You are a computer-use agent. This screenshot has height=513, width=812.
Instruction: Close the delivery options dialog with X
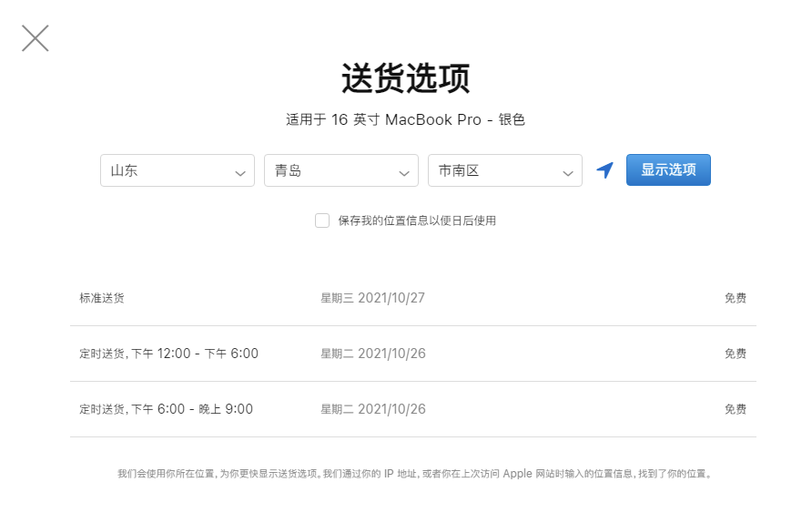(36, 38)
